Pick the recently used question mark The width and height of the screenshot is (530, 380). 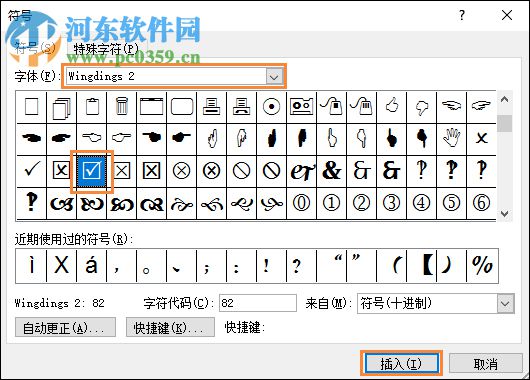pyautogui.click(x=302, y=266)
